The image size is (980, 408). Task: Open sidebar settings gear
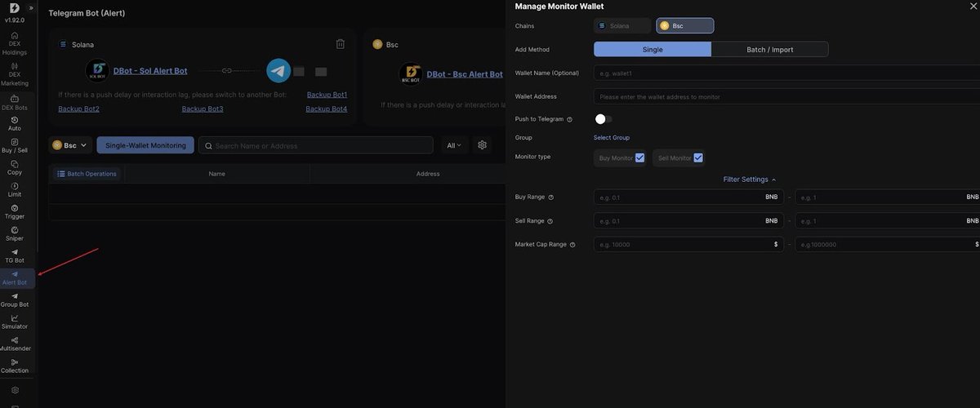tap(15, 390)
